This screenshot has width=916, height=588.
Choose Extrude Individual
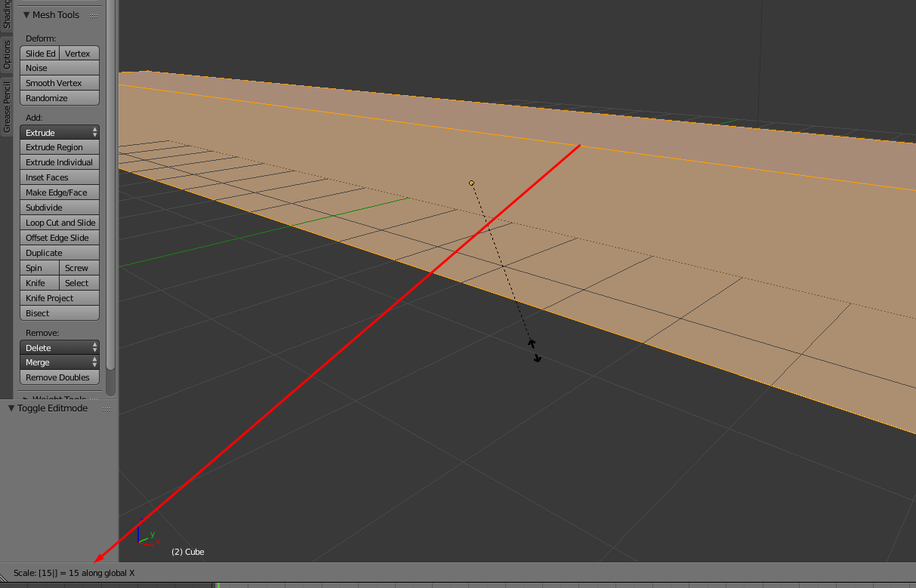click(x=60, y=162)
